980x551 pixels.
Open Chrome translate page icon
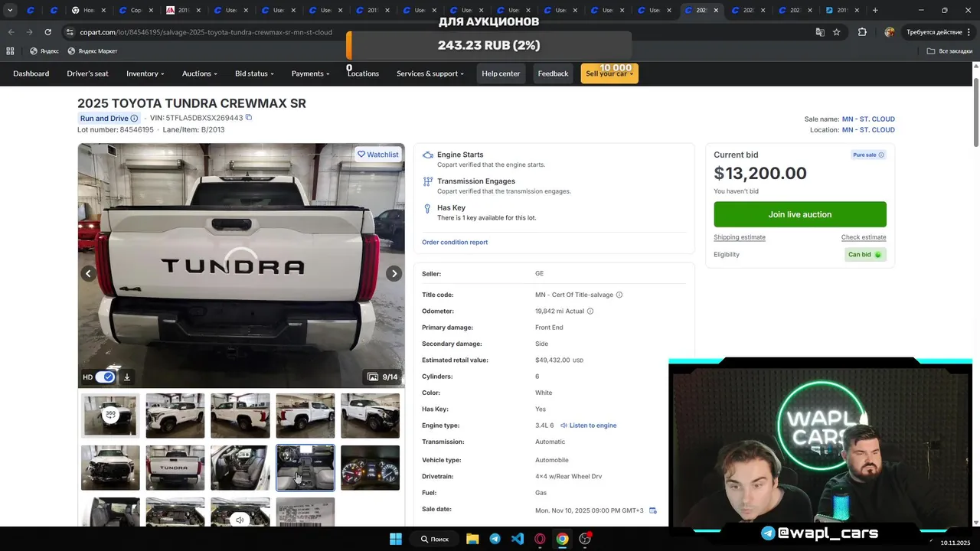click(x=820, y=32)
